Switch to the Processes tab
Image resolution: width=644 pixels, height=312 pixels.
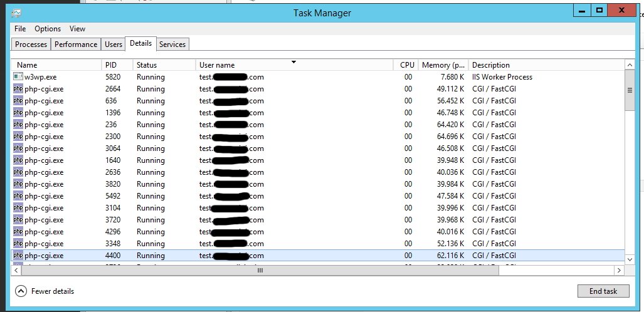31,44
